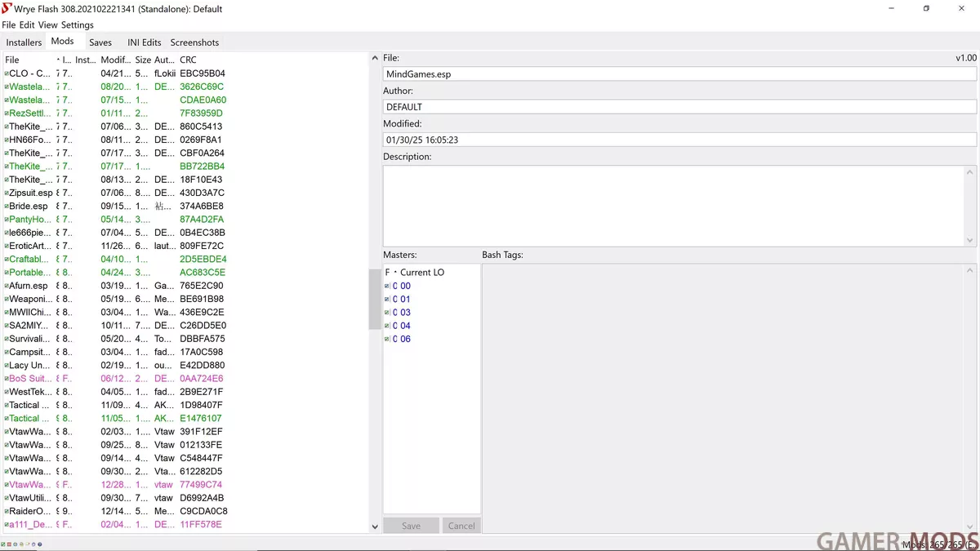Click the Modified date field
The width and height of the screenshot is (980, 551).
(x=679, y=140)
